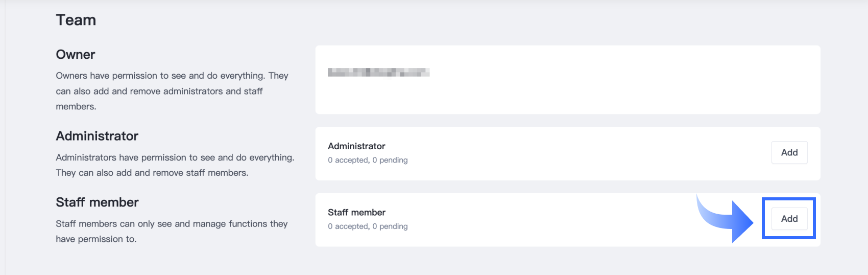This screenshot has width=868, height=275.
Task: Click the blue highlight border around Add
Action: pyautogui.click(x=763, y=219)
